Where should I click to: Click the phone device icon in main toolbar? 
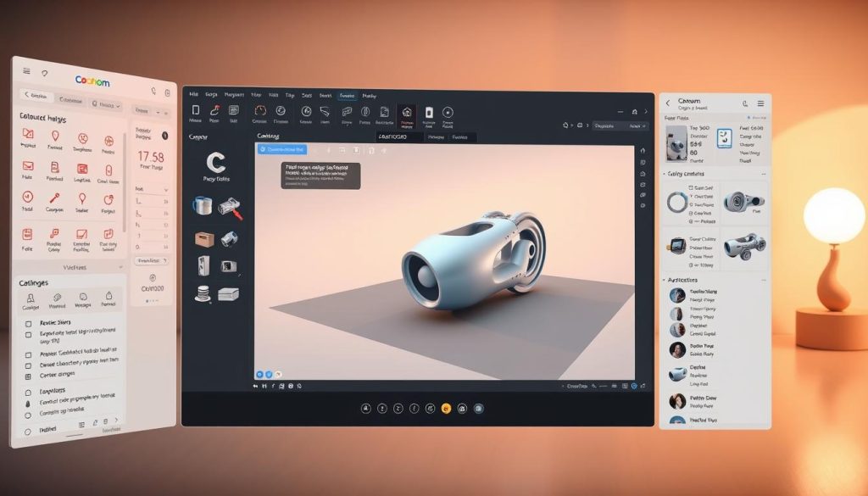tap(196, 110)
